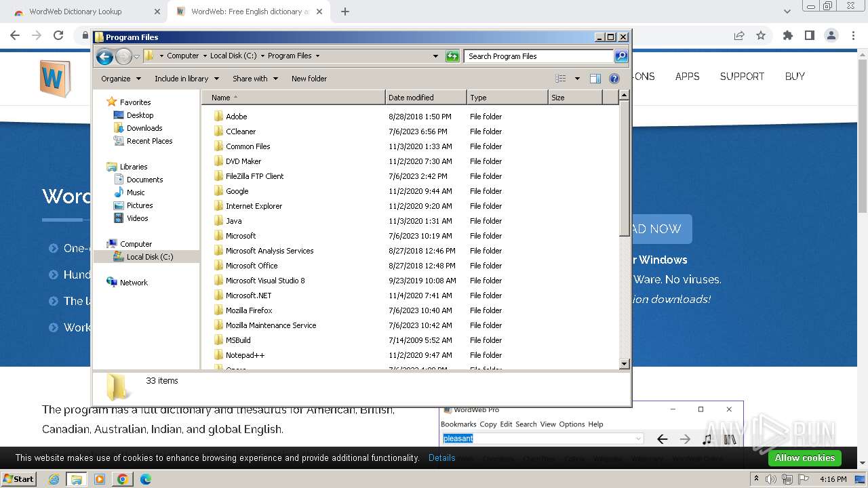The image size is (868, 488).
Task: Select the FileZilla FTP Client folder
Action: [254, 176]
